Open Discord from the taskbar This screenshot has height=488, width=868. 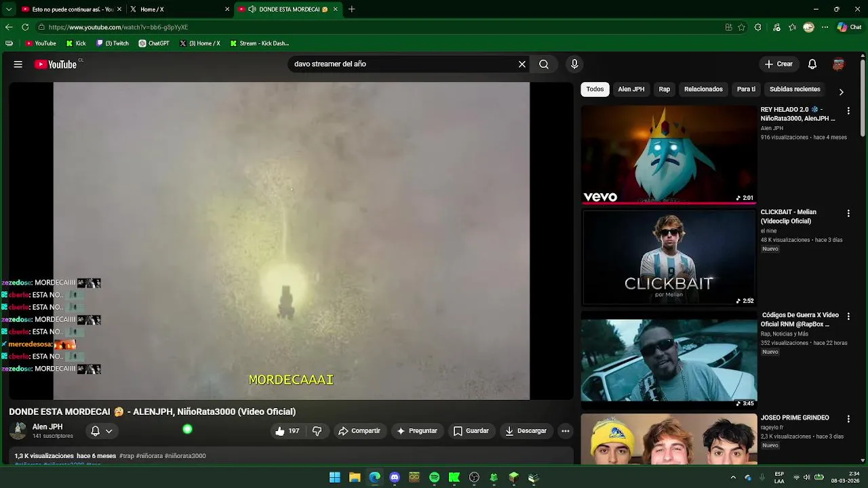pos(395,477)
